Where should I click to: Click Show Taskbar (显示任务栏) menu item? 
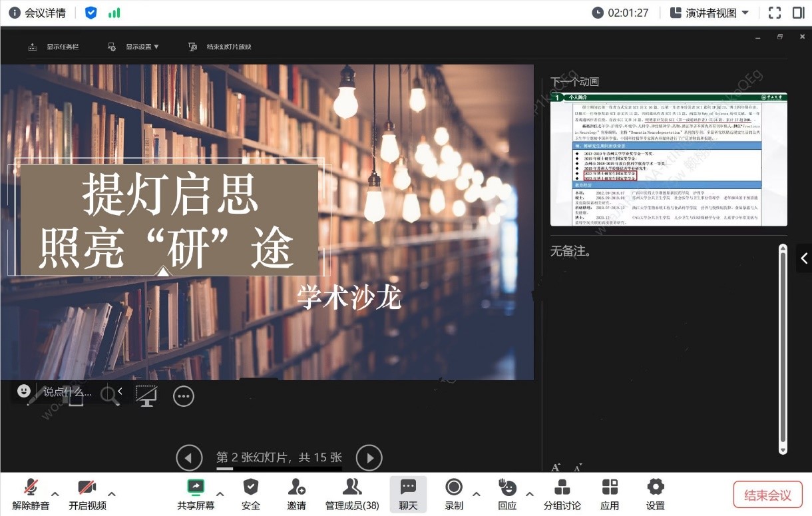[55, 47]
